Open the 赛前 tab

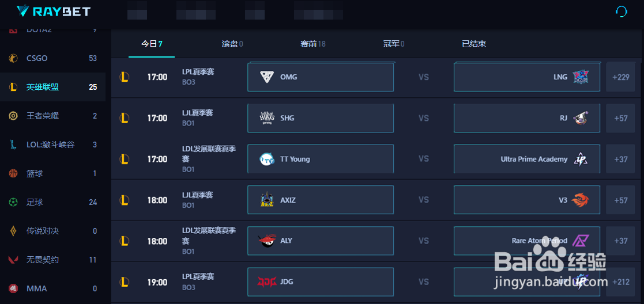click(312, 44)
